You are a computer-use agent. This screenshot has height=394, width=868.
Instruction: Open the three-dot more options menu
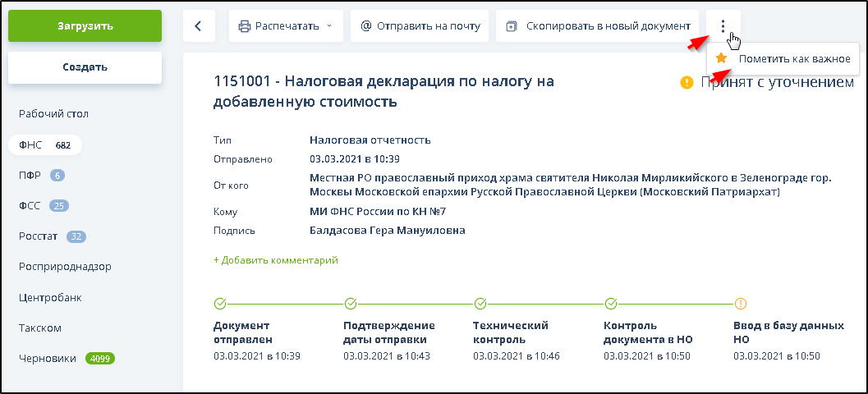click(x=723, y=26)
